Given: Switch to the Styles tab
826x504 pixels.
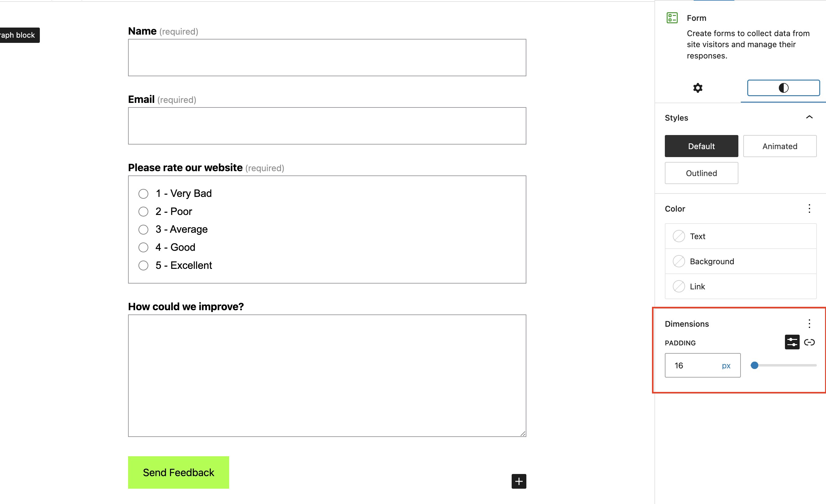Looking at the screenshot, I should [783, 88].
